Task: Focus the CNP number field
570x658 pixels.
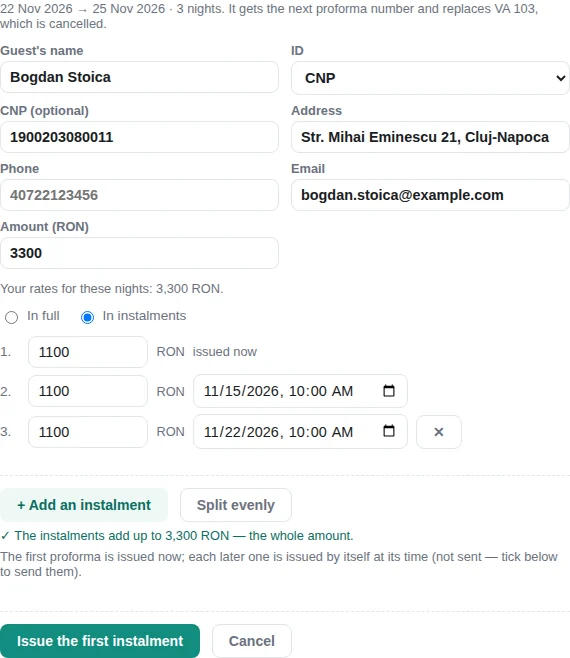Action: click(139, 137)
